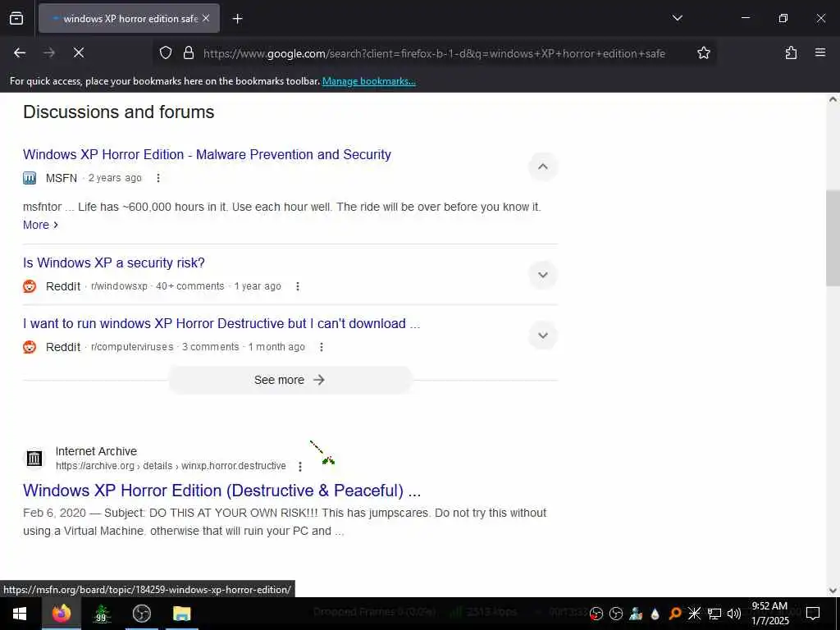Go back one page
This screenshot has width=840, height=630.
20,52
